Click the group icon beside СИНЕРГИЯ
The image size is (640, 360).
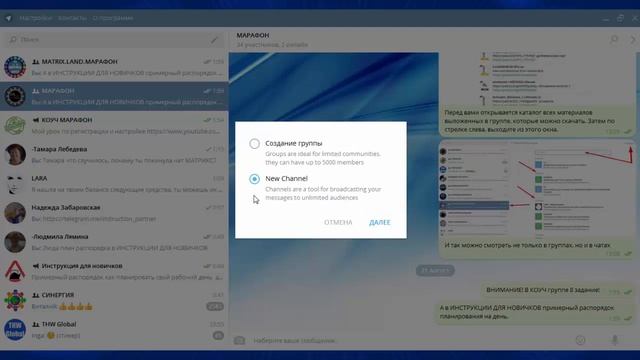point(36,295)
